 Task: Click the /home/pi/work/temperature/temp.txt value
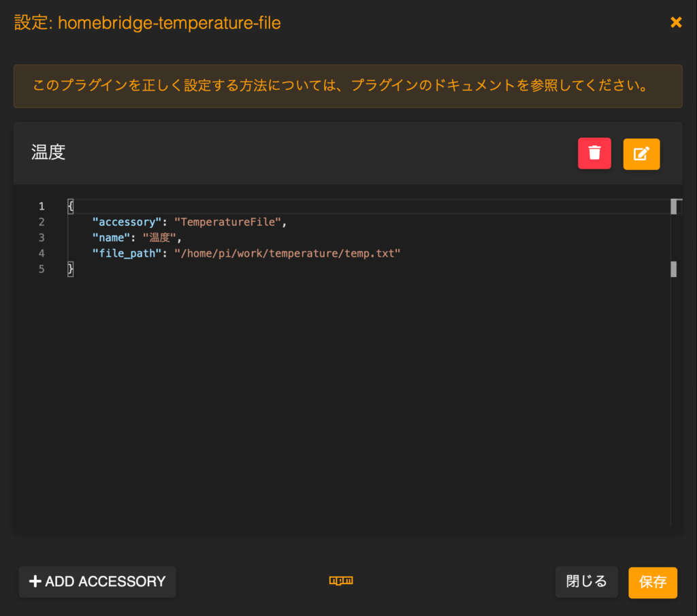(287, 253)
